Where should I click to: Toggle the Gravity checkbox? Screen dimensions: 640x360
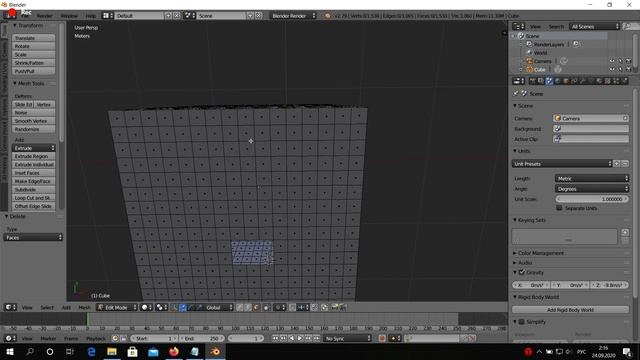click(x=522, y=272)
